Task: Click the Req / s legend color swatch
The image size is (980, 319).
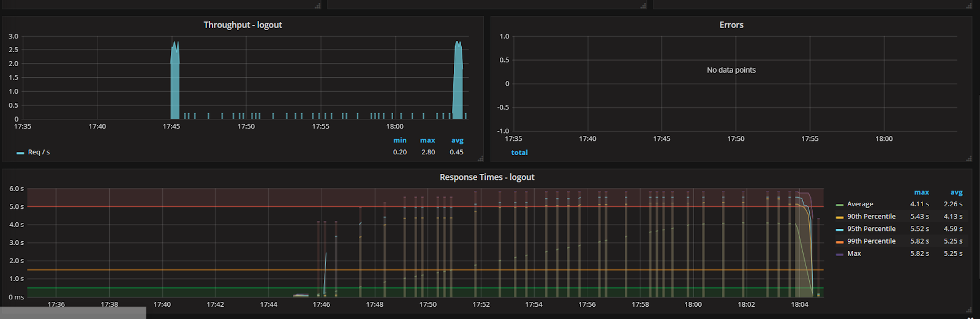Action: click(x=20, y=153)
